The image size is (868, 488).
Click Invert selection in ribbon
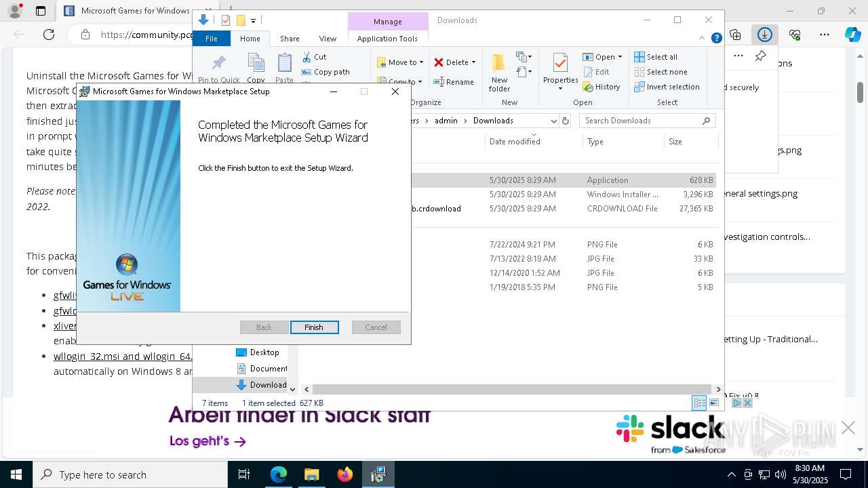coord(667,87)
